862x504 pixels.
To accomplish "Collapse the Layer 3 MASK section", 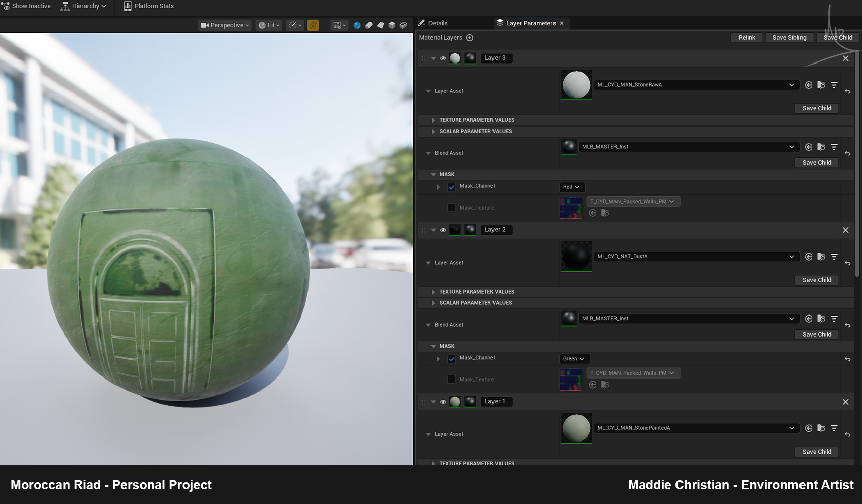I will click(x=433, y=175).
